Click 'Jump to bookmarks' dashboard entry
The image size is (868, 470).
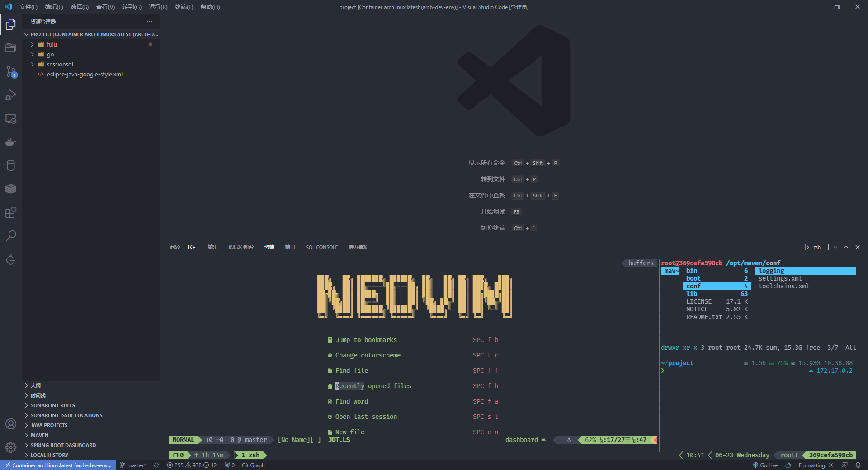click(x=366, y=340)
